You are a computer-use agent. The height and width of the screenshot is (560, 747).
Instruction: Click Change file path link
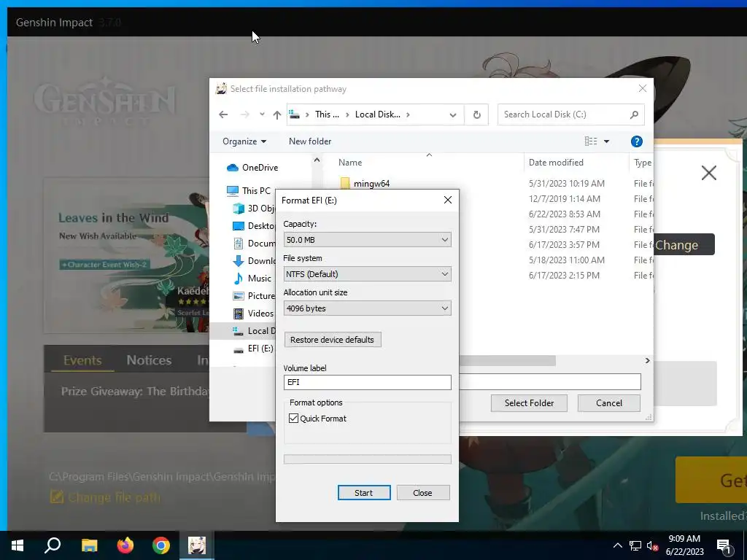click(106, 497)
